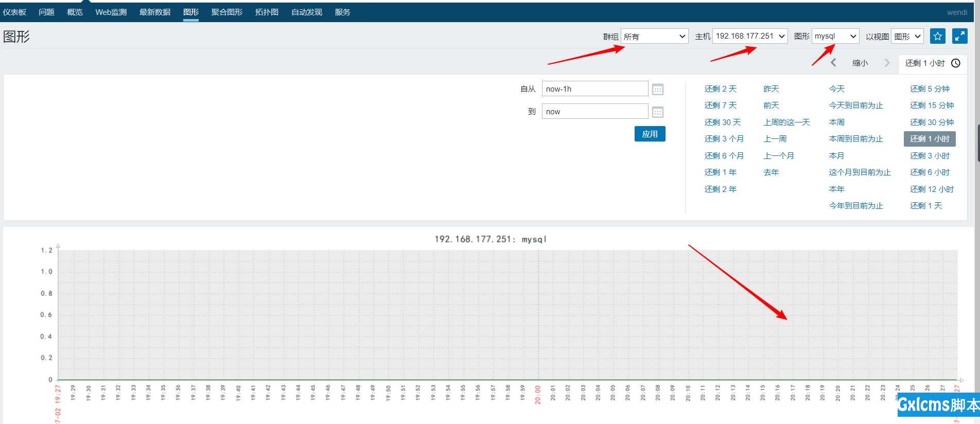Viewport: 980px width, 424px height.
Task: Select 还剩 3 个月 time range
Action: pos(724,138)
